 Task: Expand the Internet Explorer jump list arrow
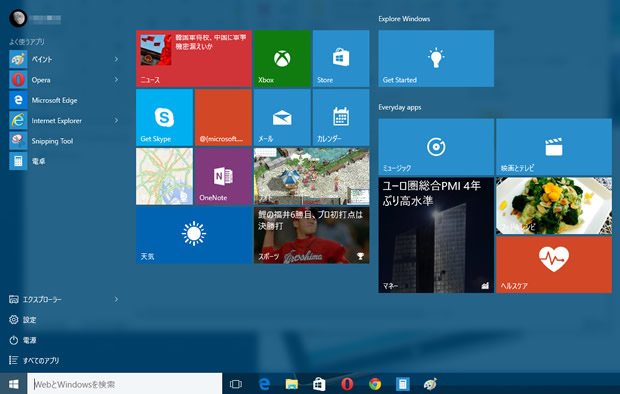pos(116,120)
